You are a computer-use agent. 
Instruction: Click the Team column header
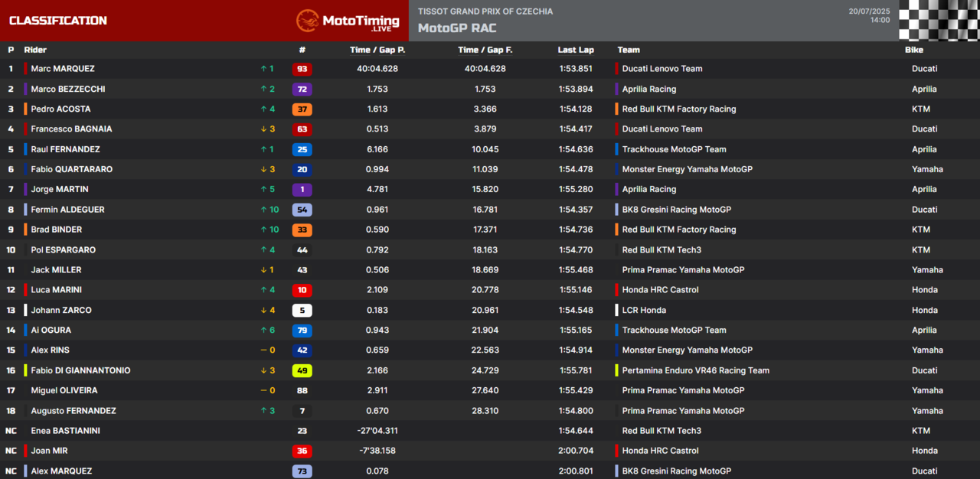pos(629,50)
